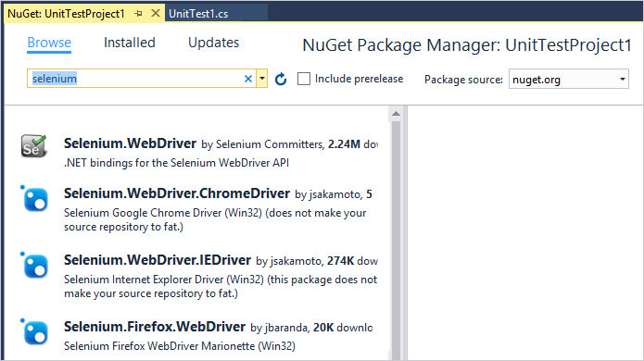The image size is (644, 361).
Task: Click the Selenium.WebDriver.ChromeDriver package icon
Action: coord(35,199)
